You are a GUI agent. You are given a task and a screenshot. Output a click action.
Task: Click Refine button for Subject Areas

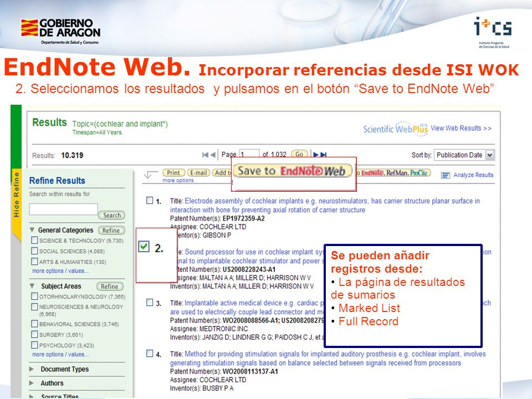(x=110, y=287)
